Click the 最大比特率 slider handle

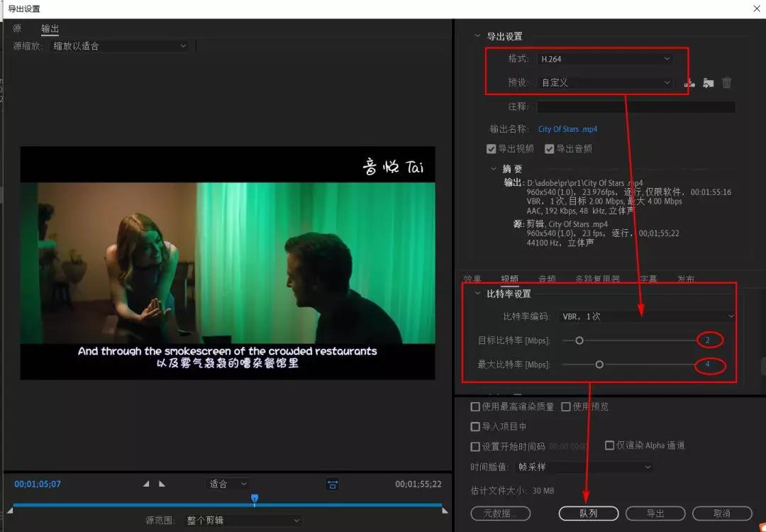(599, 365)
